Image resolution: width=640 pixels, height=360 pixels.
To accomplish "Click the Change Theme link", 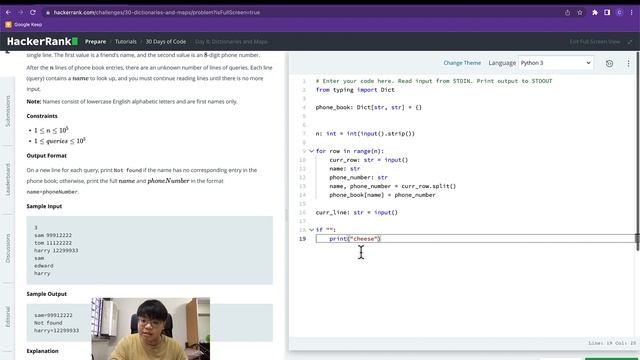I will [x=462, y=63].
